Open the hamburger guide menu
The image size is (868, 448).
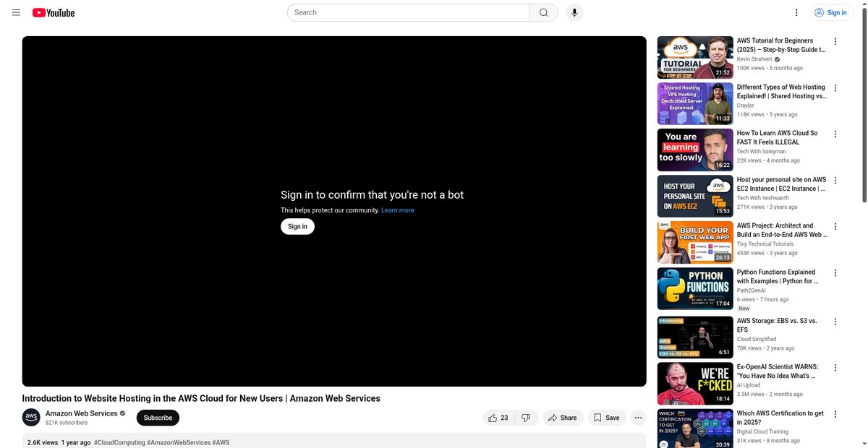coord(17,12)
